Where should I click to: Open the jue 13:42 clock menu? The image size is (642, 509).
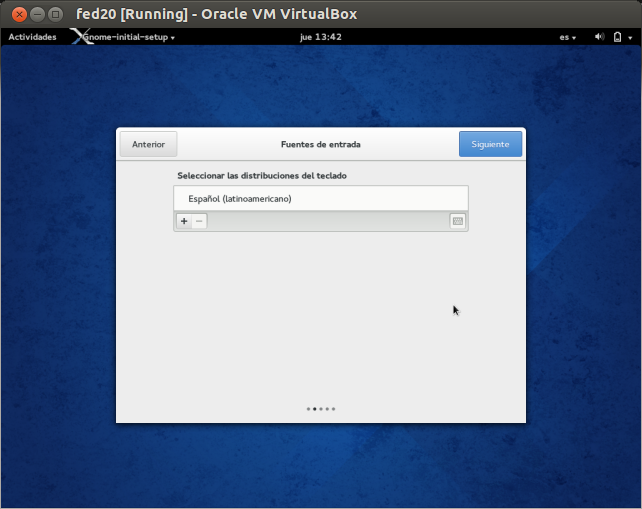pos(321,37)
